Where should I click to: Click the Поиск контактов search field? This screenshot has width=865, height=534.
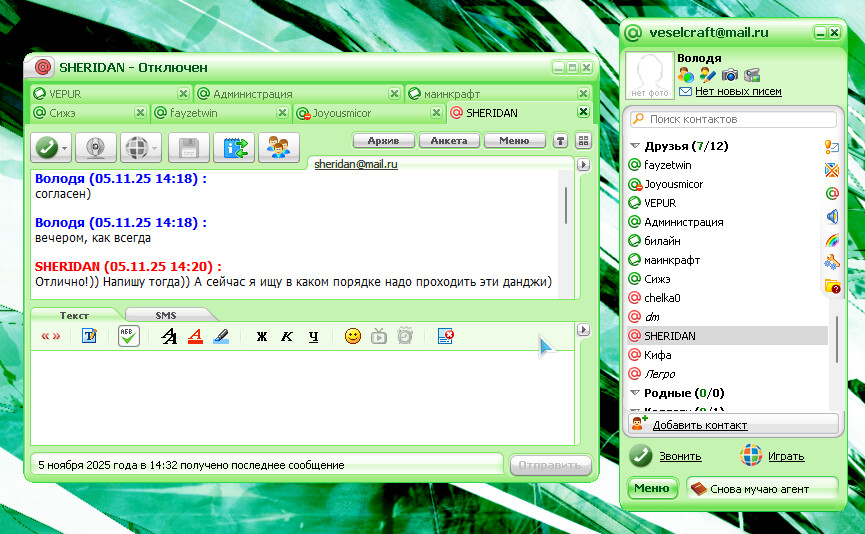730,119
